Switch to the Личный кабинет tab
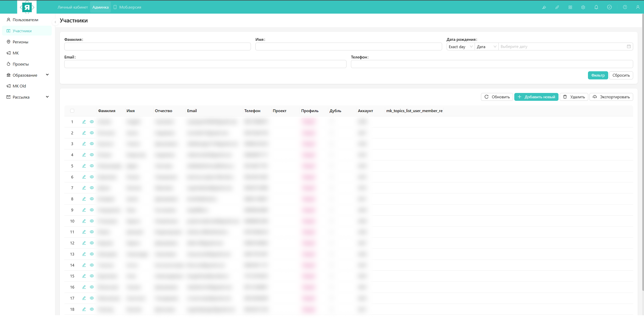Viewport: 644px width, 319px height. [x=72, y=7]
